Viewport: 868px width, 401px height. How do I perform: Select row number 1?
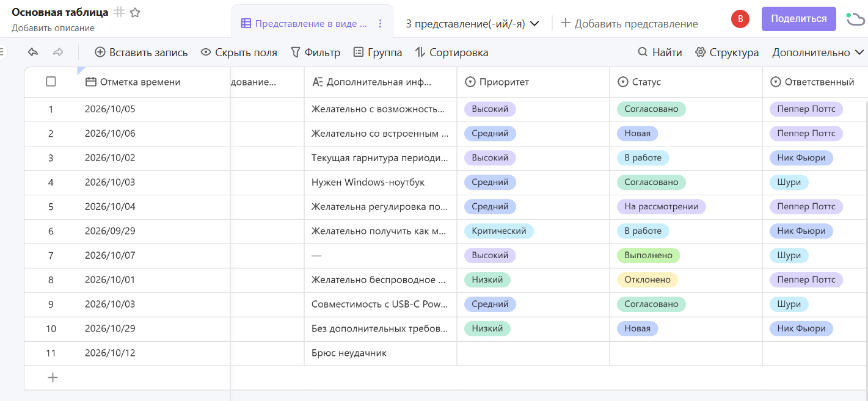[51, 109]
